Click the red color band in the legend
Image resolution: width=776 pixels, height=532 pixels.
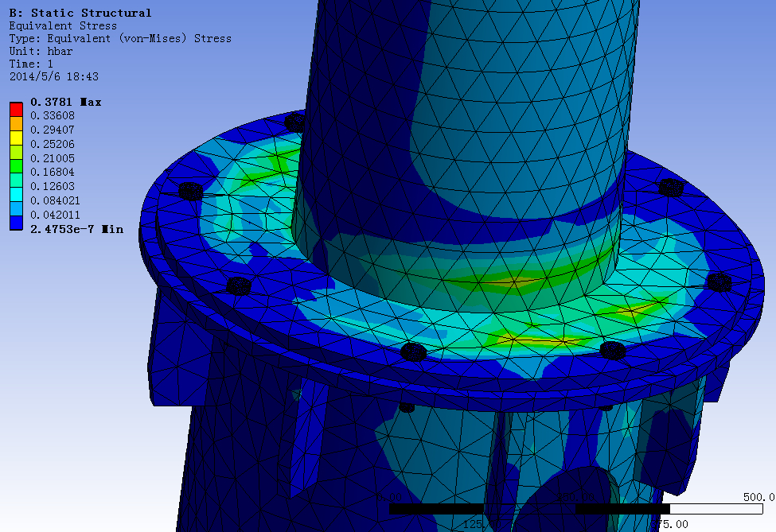[x=17, y=109]
